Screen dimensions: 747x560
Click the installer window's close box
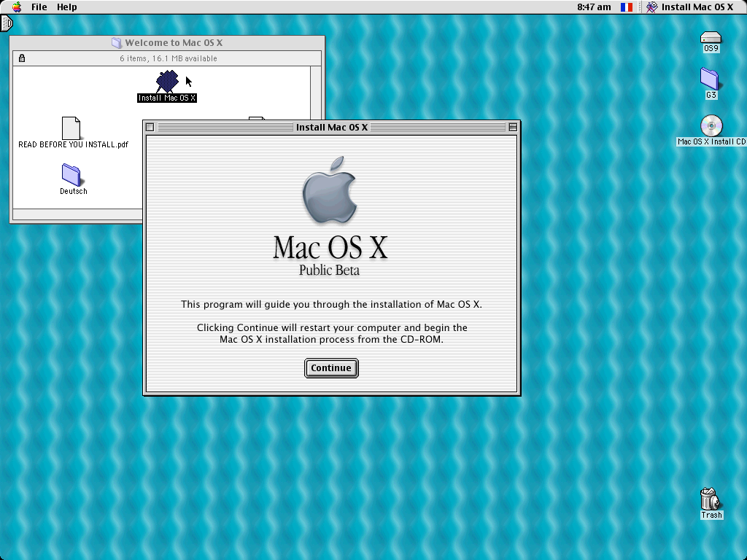click(150, 127)
